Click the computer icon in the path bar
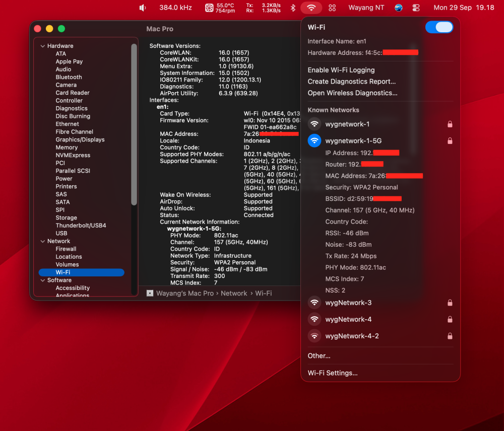This screenshot has width=504, height=431. (150, 293)
